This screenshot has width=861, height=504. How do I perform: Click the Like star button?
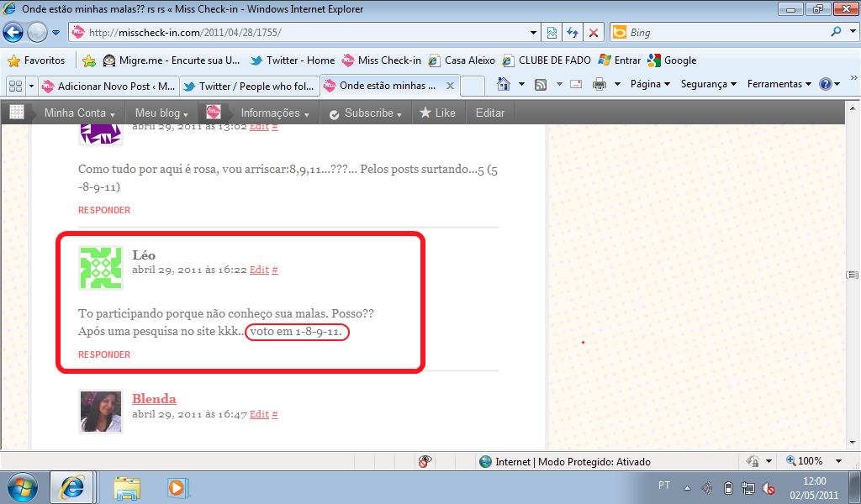tap(437, 113)
